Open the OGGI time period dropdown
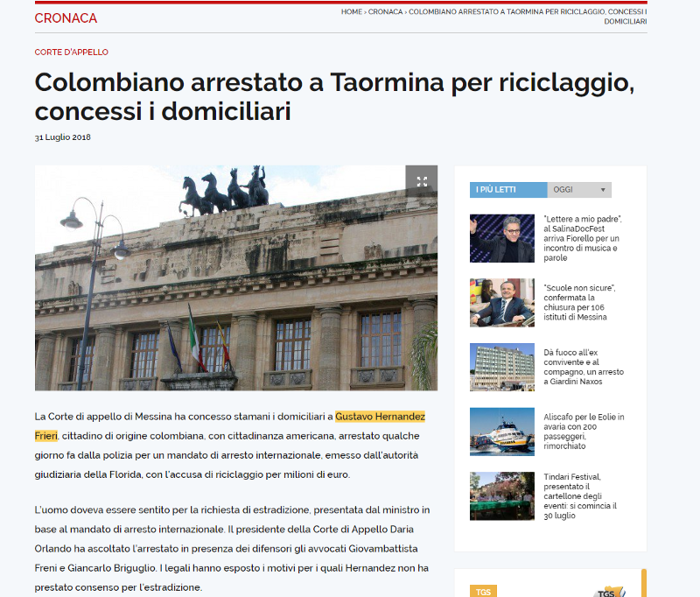The image size is (700, 597). tap(579, 190)
